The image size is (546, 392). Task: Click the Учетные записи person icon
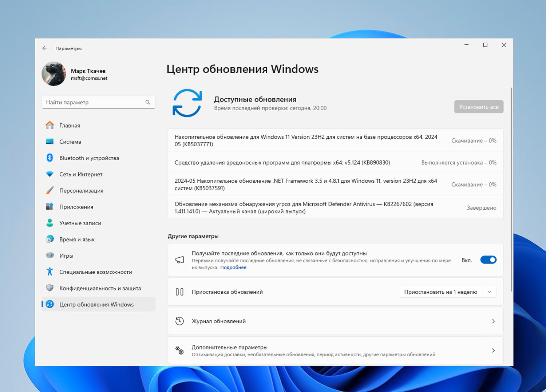point(50,223)
